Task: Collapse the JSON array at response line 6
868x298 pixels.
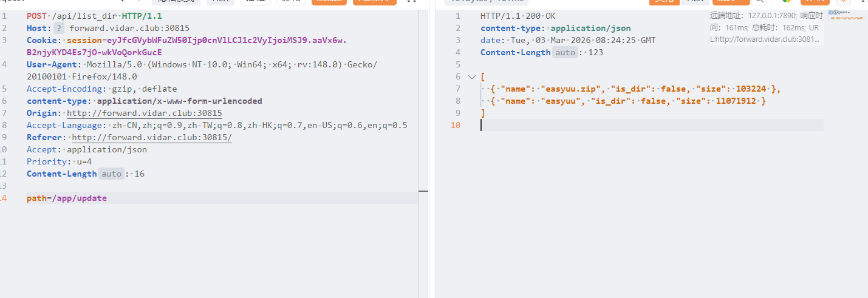Action: pyautogui.click(x=472, y=77)
